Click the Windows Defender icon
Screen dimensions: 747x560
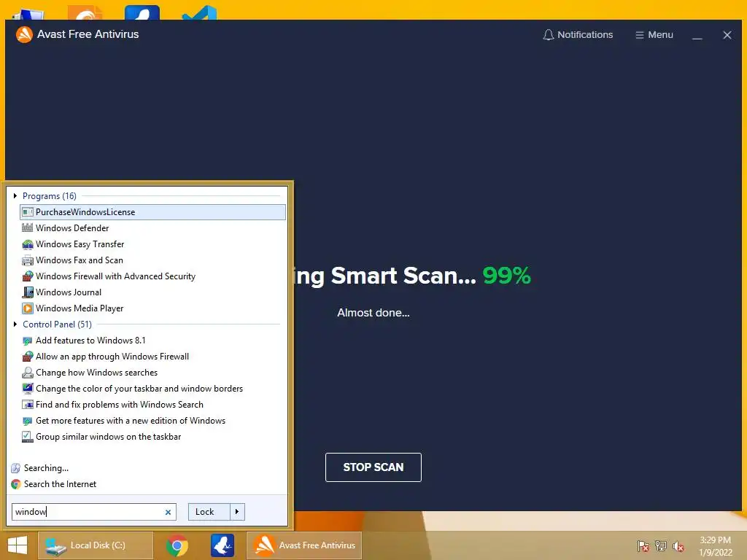pos(28,228)
